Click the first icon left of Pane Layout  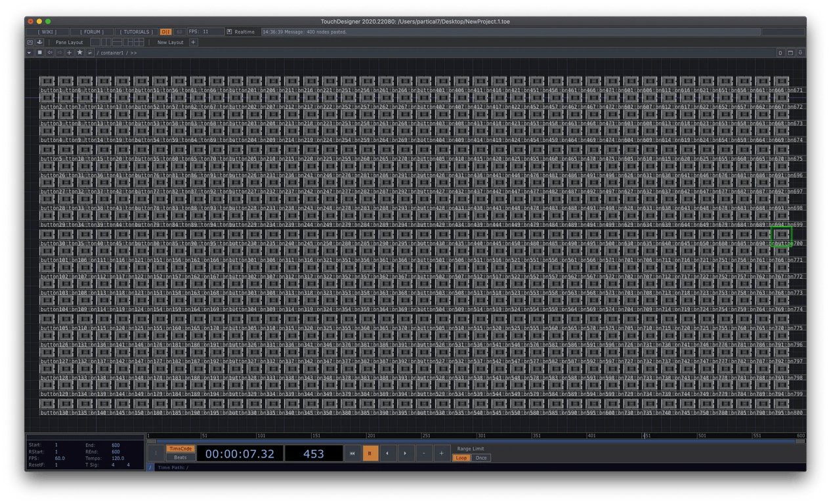pos(30,42)
